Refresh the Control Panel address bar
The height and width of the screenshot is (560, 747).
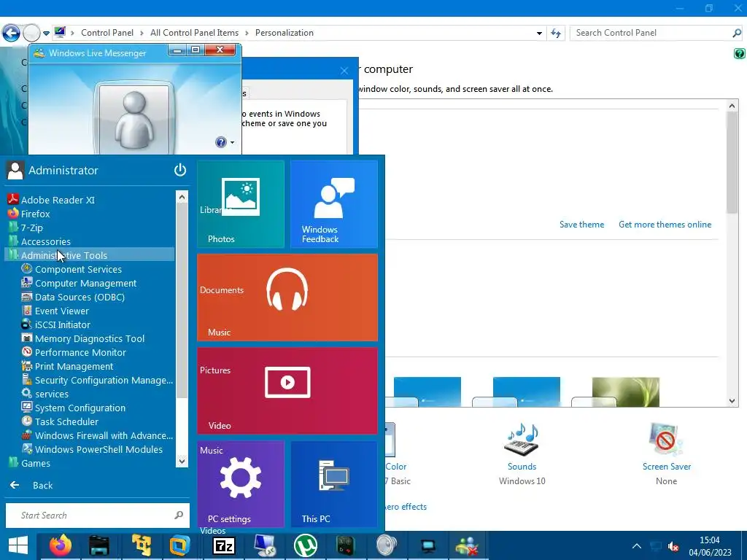point(556,33)
